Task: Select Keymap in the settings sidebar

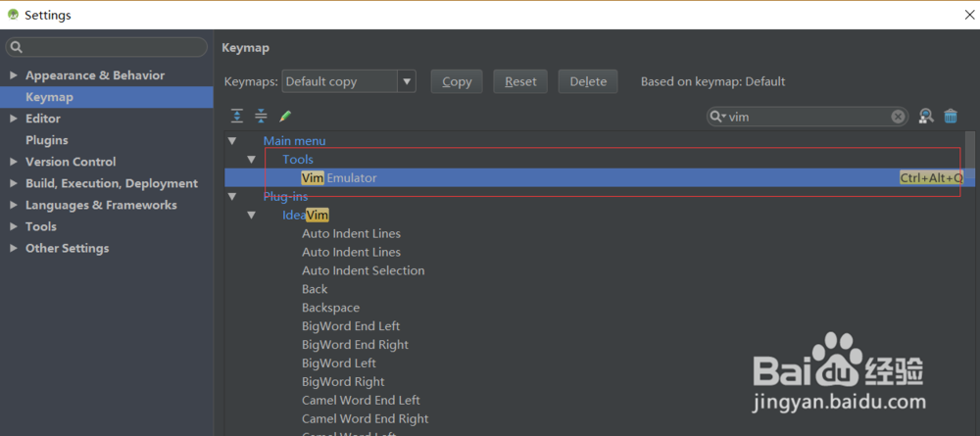Action: (106, 97)
